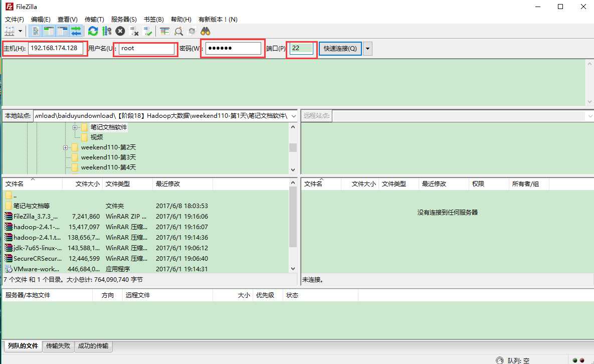Select the SecureCRSecur... archive icon
The height and width of the screenshot is (364, 594).
coord(9,259)
